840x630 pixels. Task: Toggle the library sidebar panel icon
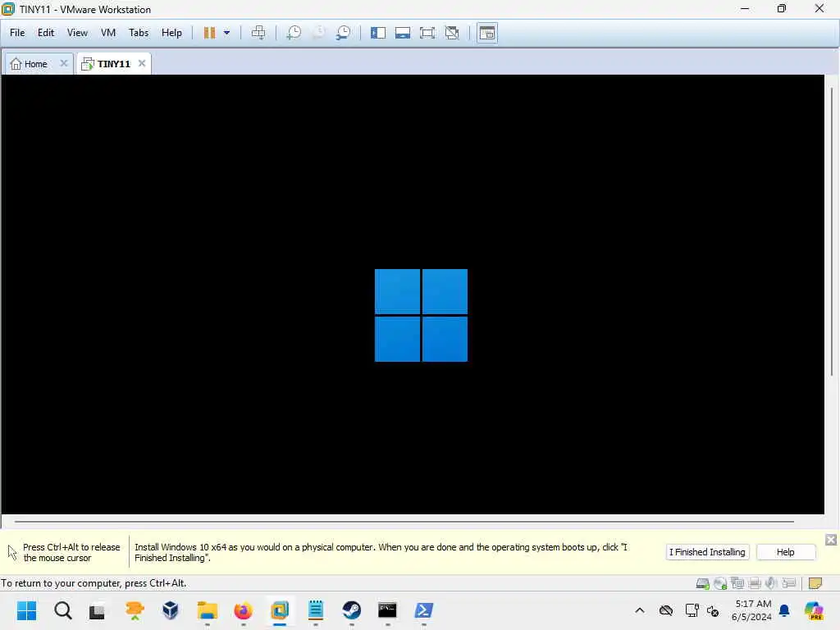pos(378,33)
